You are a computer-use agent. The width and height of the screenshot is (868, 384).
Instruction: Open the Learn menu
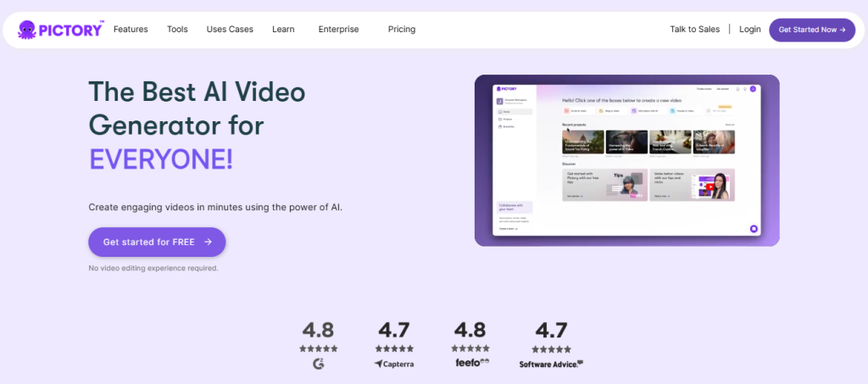[x=283, y=30]
